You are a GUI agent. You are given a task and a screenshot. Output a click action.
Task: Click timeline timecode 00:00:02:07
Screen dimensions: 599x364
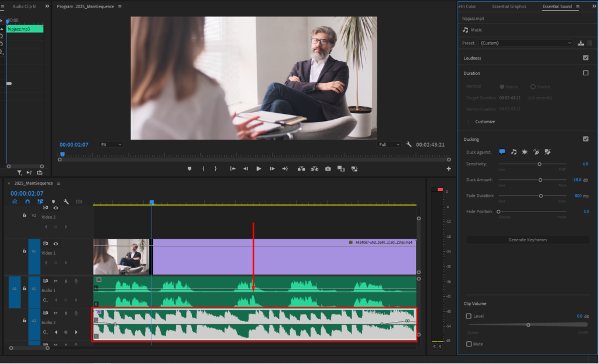27,193
